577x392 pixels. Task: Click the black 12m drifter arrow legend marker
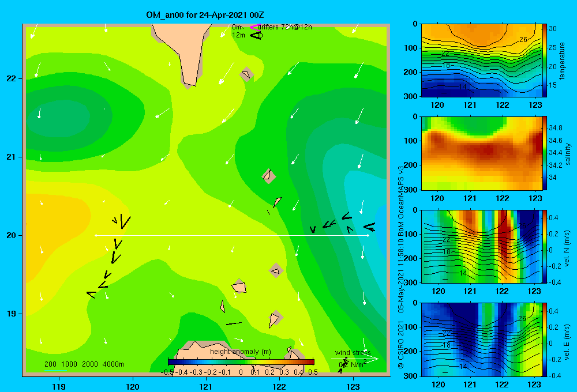pyautogui.click(x=256, y=35)
